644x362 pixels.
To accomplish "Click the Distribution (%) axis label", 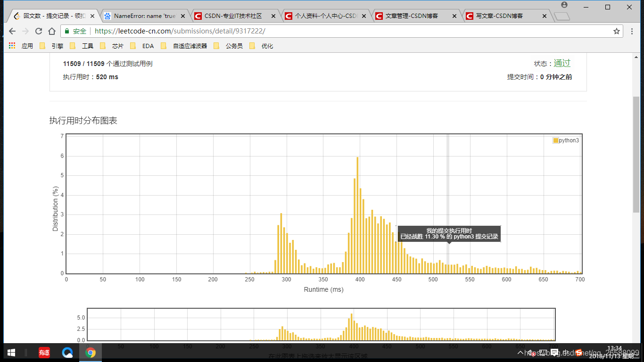I will click(x=55, y=208).
